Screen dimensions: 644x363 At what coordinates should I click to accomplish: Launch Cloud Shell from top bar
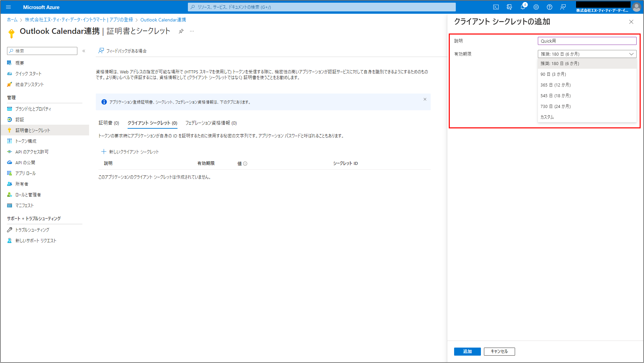496,7
